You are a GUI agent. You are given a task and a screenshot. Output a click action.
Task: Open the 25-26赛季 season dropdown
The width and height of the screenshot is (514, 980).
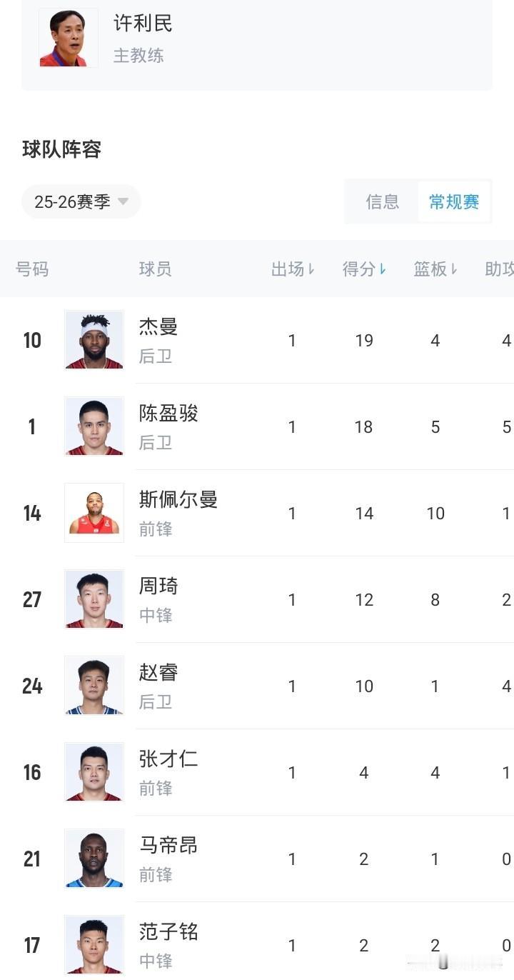coord(81,201)
